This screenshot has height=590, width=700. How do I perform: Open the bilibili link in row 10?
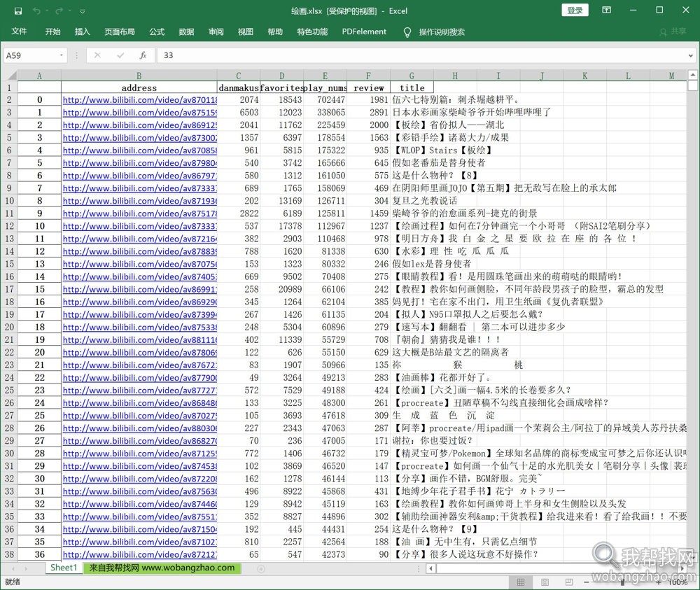point(140,201)
